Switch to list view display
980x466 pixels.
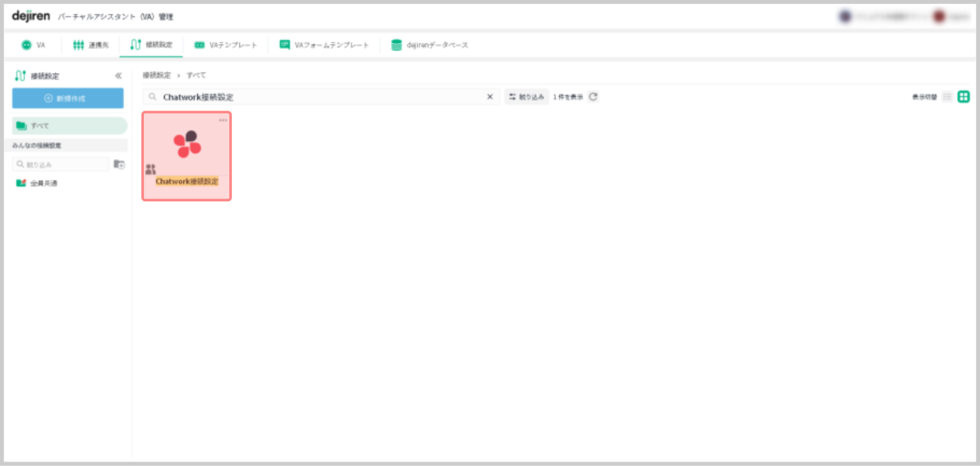pos(947,97)
